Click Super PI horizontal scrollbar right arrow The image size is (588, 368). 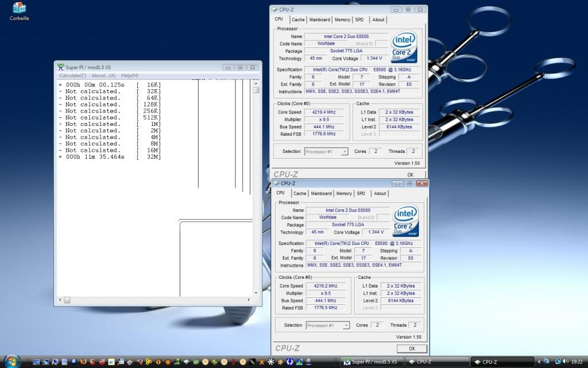[x=249, y=300]
